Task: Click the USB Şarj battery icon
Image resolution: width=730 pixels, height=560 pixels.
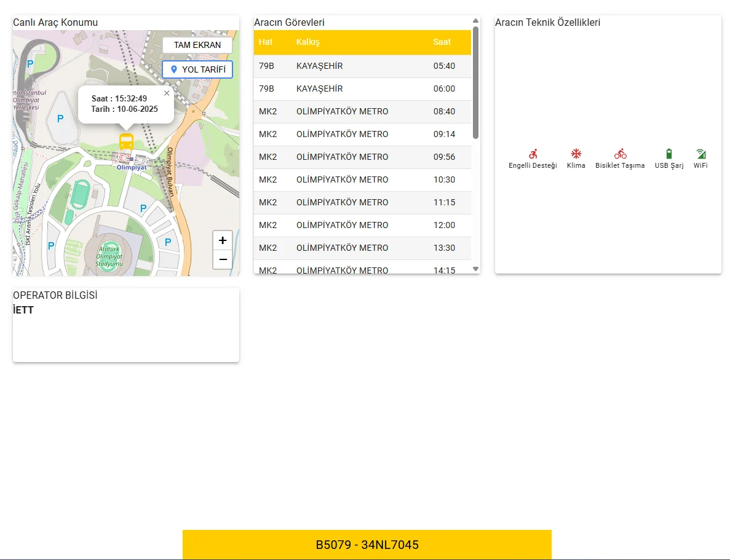Action: [669, 154]
